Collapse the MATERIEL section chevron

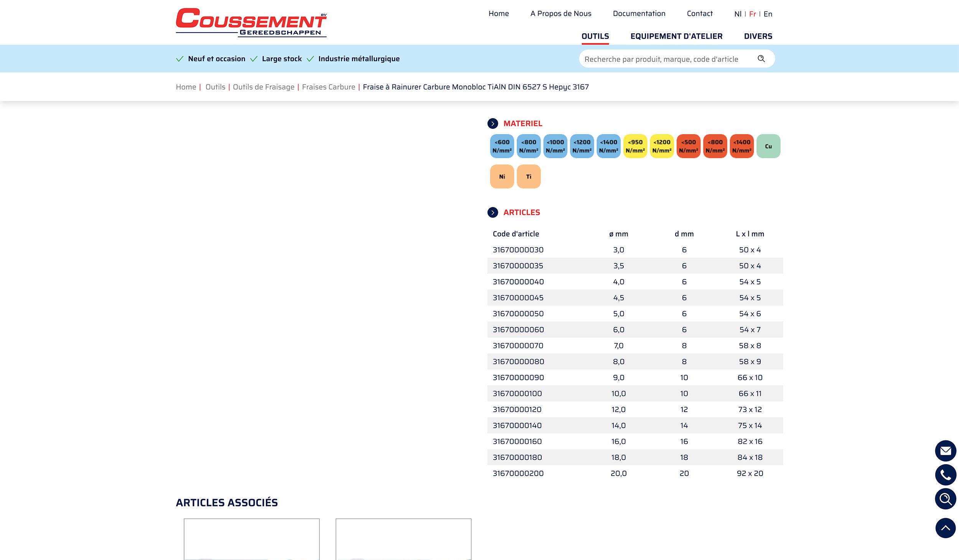point(493,123)
